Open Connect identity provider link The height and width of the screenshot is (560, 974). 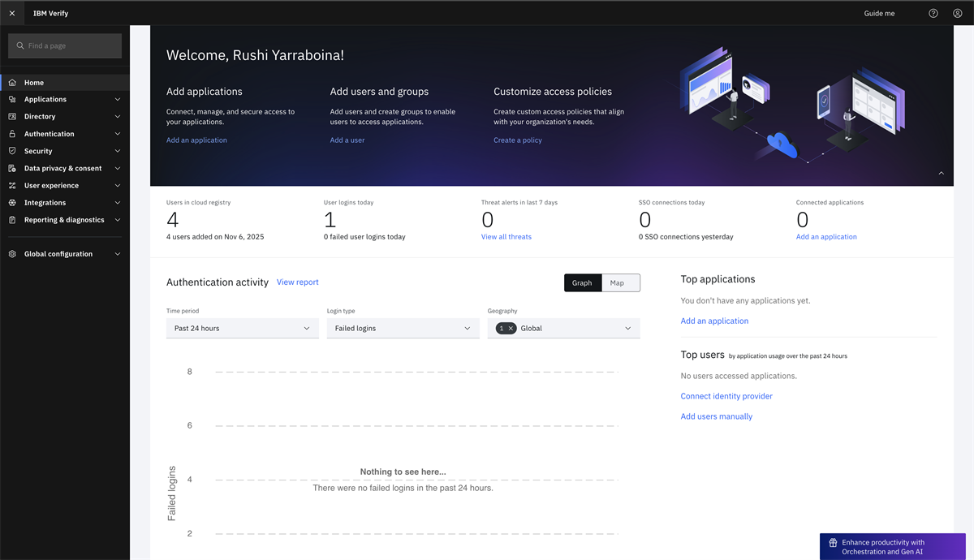[x=726, y=395]
